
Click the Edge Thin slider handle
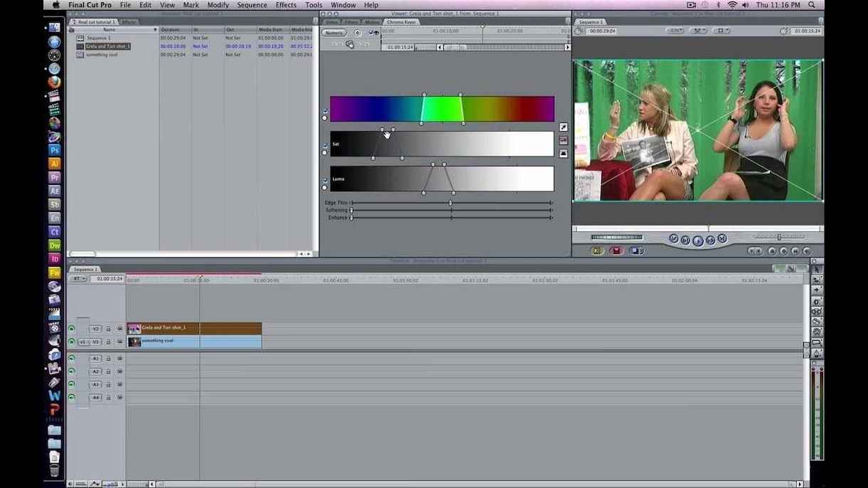tap(450, 203)
